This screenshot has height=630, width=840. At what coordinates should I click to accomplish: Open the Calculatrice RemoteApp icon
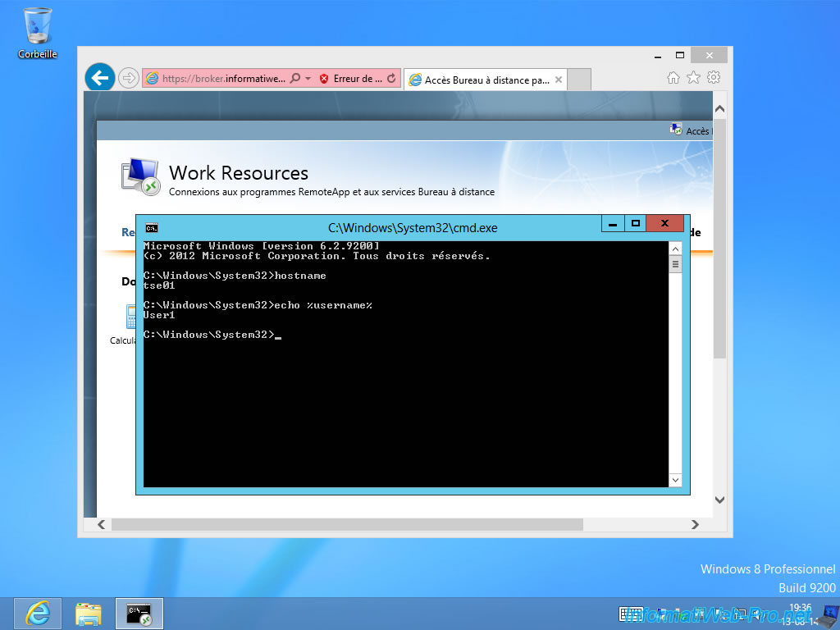130,318
